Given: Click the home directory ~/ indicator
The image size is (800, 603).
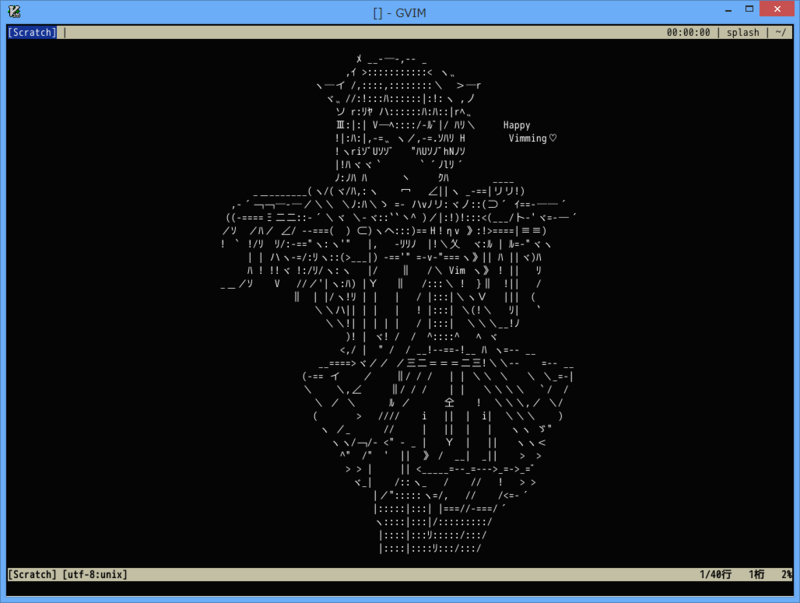Looking at the screenshot, I should tap(780, 32).
